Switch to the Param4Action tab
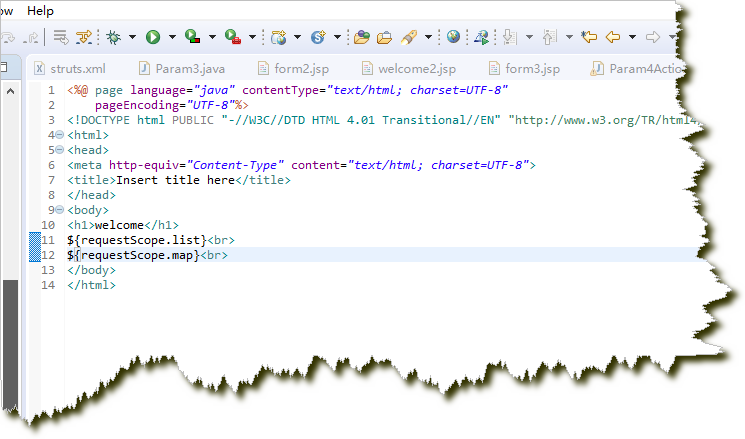This screenshot has width=745, height=439. [x=637, y=68]
